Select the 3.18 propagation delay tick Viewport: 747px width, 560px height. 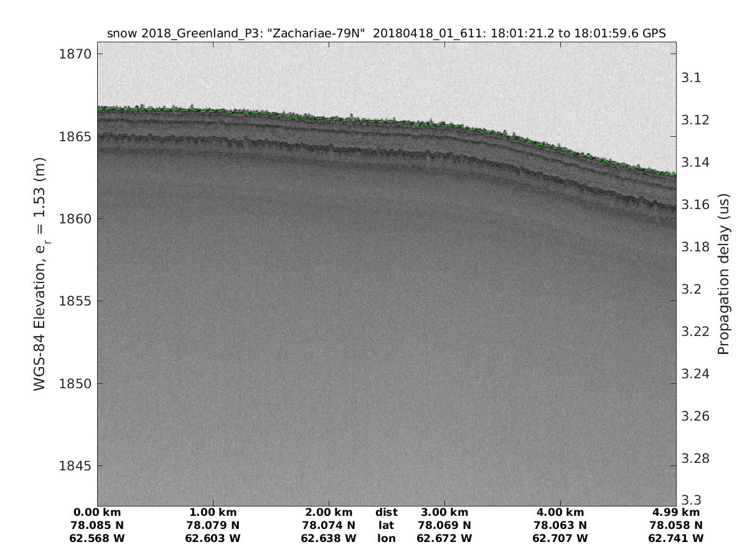tap(696, 247)
